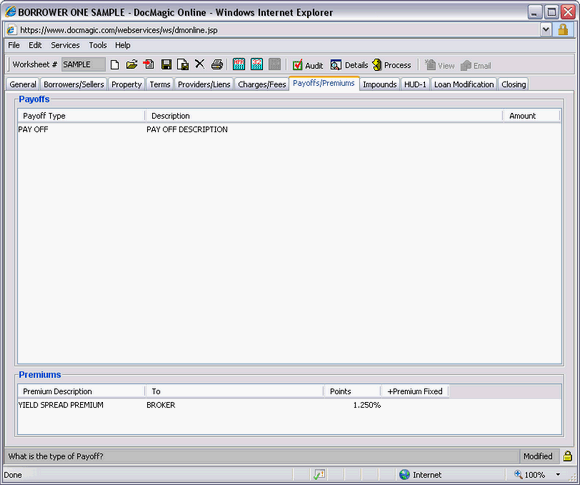Image resolution: width=580 pixels, height=485 pixels.
Task: Click the Worksheet # input field
Action: point(83,64)
